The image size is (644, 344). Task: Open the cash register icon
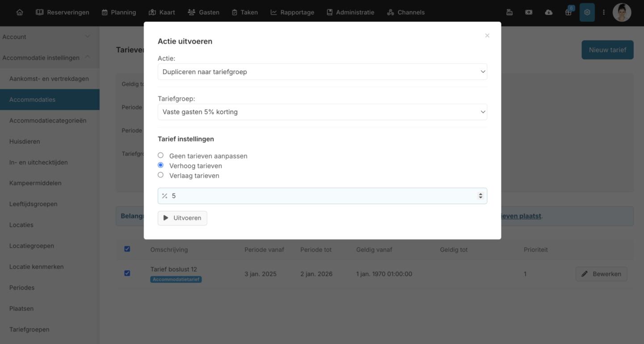(509, 13)
